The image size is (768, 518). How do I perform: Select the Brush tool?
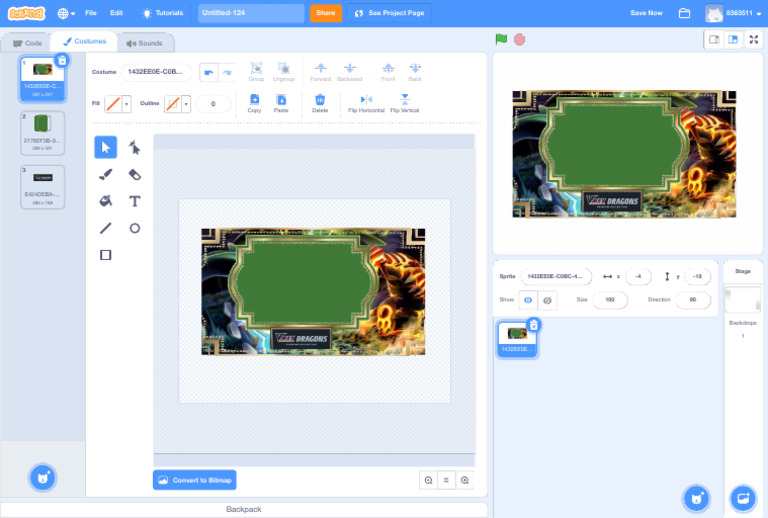coord(105,174)
